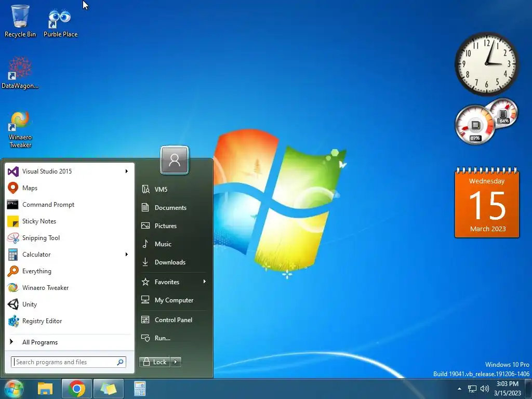
Task: Click the calendar gadget showing 15
Action: [487, 203]
